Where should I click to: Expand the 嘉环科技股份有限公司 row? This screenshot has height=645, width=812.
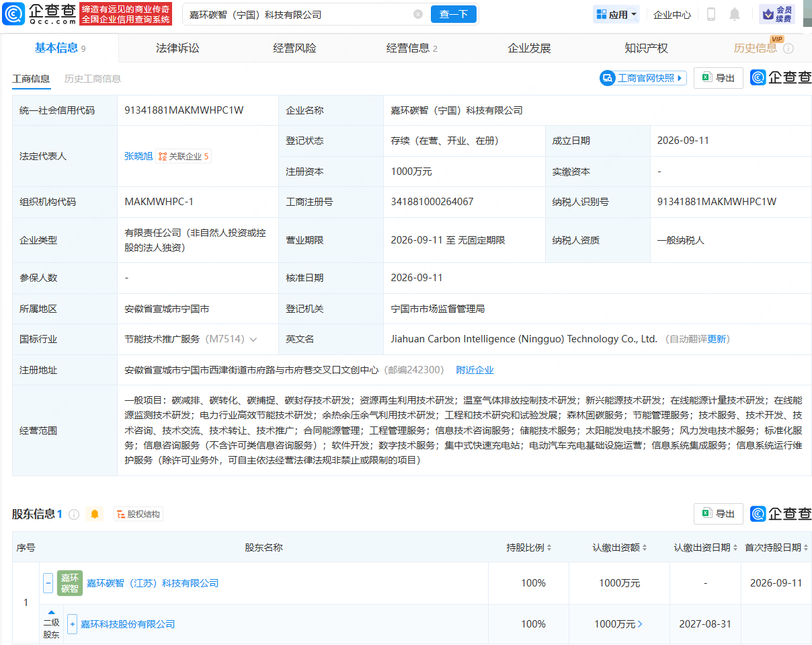(72, 624)
